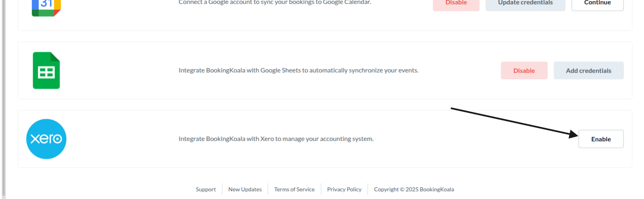The width and height of the screenshot is (644, 199).
Task: Enable the Xero integration
Action: [x=601, y=139]
